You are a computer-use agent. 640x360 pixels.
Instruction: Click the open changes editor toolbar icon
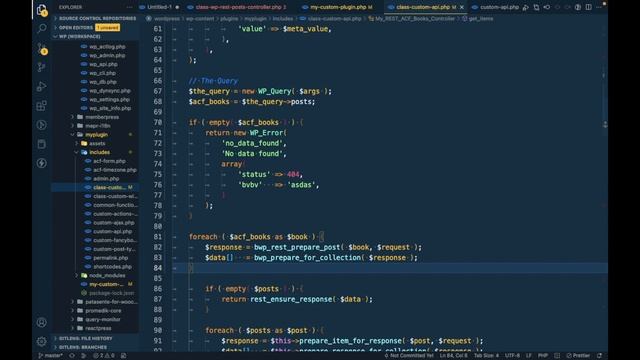(536, 7)
